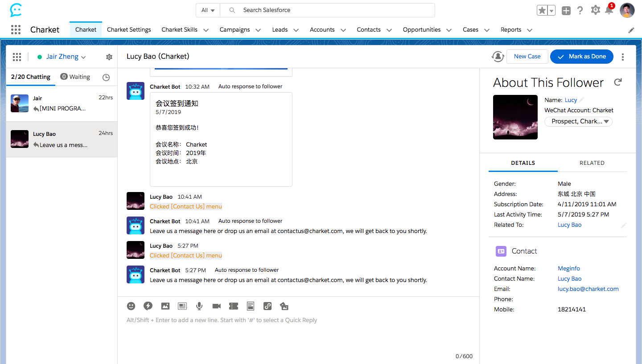Click the voice message microphone icon
Viewport: 642px width, 364px height.
point(199,306)
